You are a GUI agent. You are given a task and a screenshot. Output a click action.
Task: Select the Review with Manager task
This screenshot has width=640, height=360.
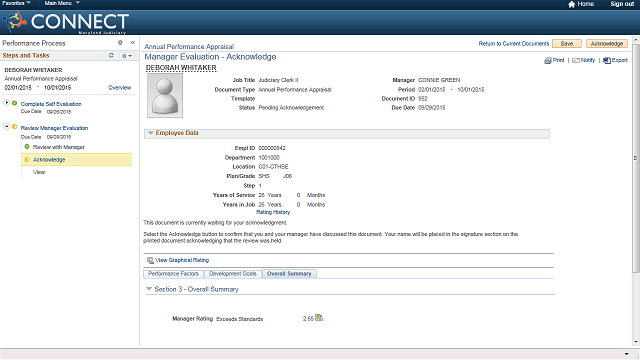[x=59, y=147]
